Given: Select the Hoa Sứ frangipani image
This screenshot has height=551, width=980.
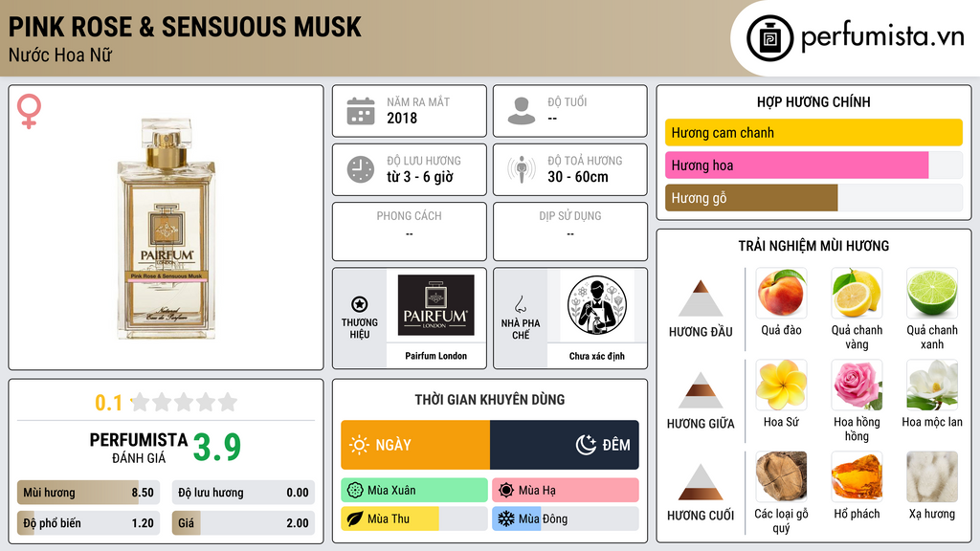Looking at the screenshot, I should point(781,385).
